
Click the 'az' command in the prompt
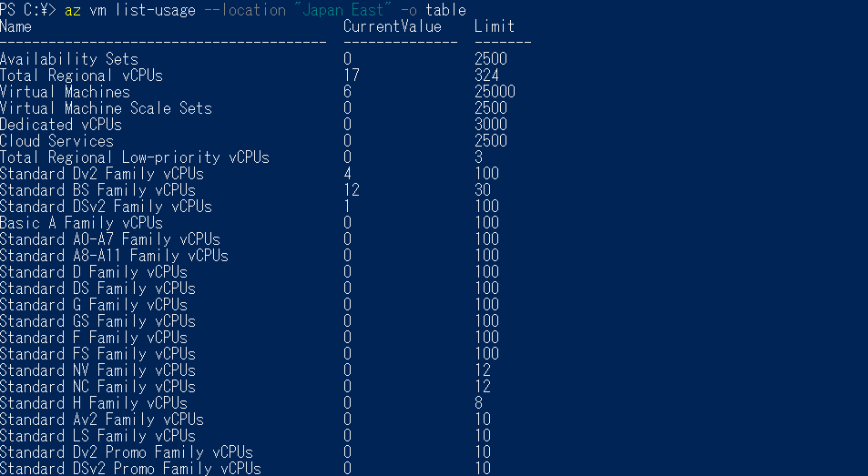pos(73,11)
